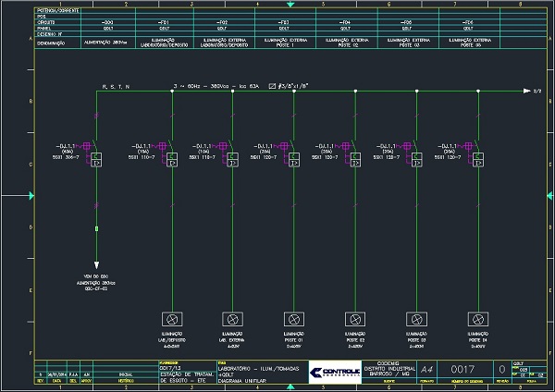Click the busbar symbol box before #3/8"x1/8"
Screen dimensions: 555x392
tap(272, 86)
